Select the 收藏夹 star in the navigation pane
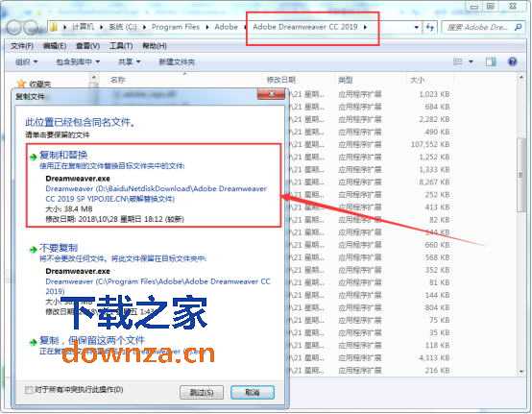 point(22,84)
